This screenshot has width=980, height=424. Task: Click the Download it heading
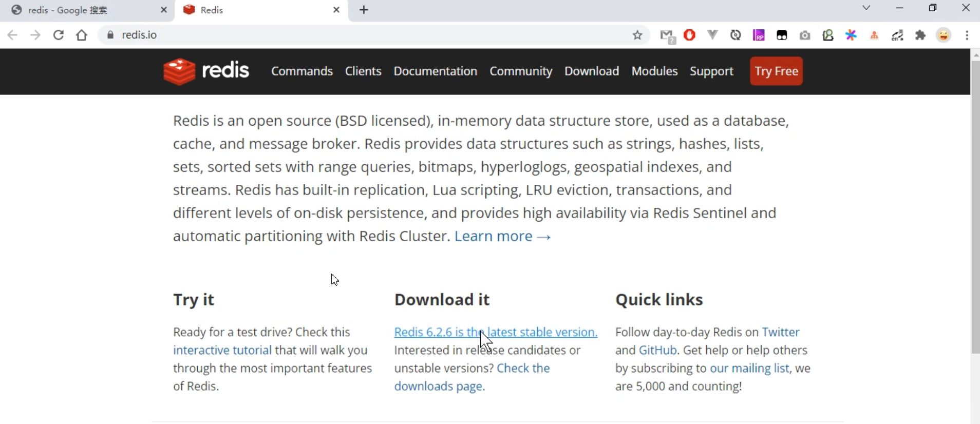442,299
